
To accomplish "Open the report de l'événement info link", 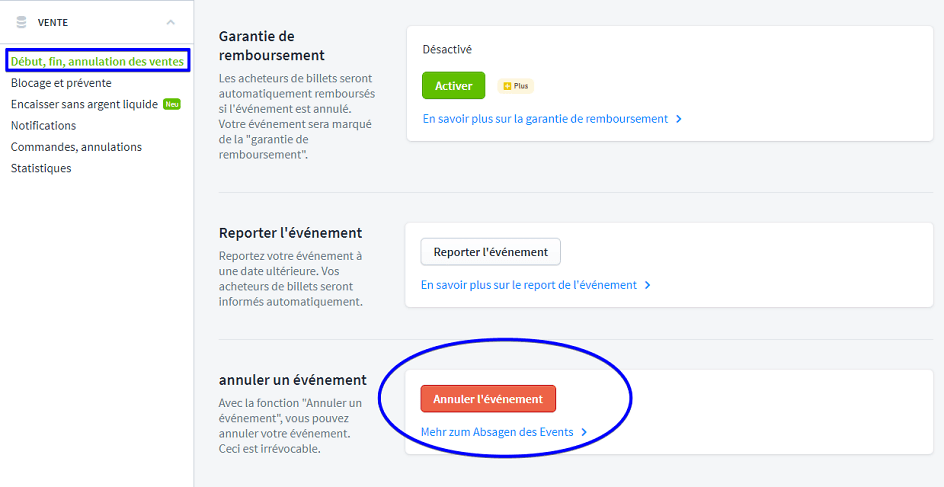I will [x=529, y=285].
